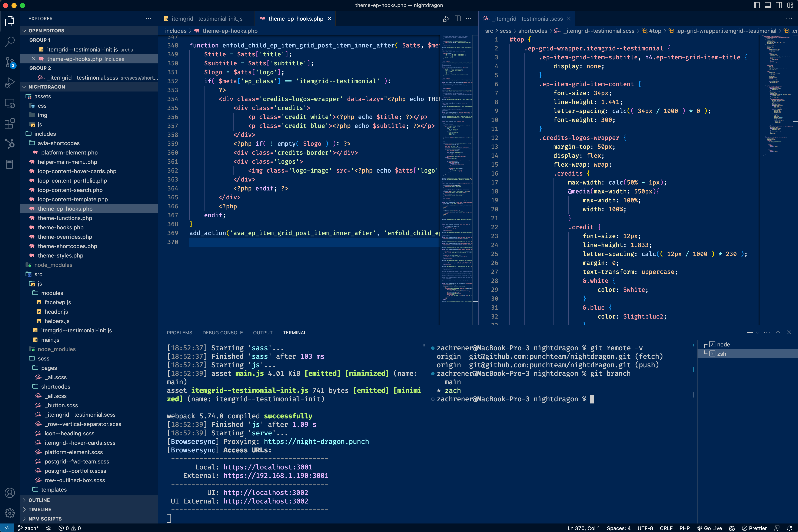Click CRLF end-of-line selector
This screenshot has width=798, height=532.
(x=666, y=528)
